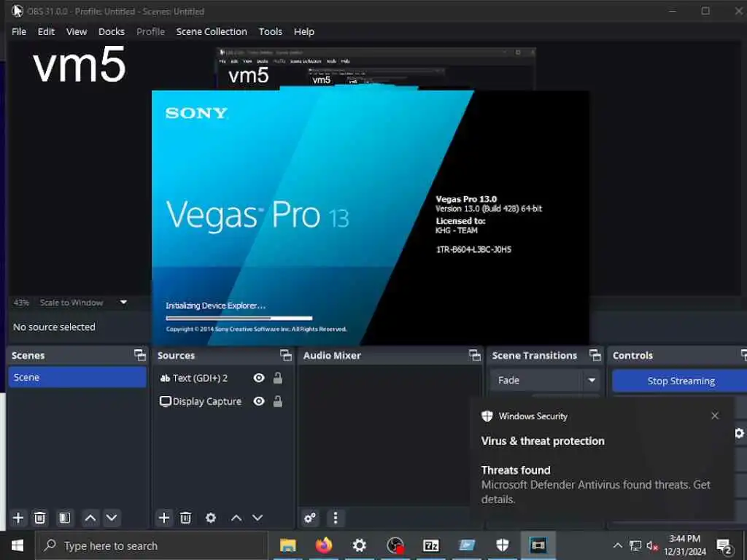
Task: Undock the Scenes panel
Action: (139, 355)
